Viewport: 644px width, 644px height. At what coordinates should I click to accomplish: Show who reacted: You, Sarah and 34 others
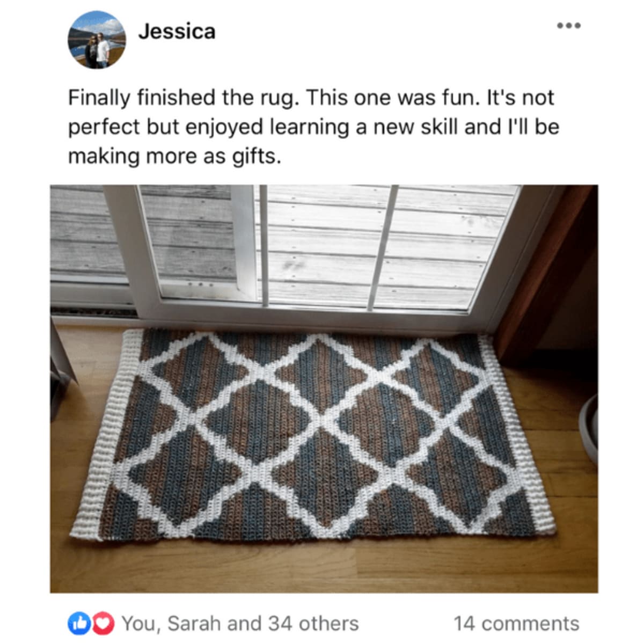tap(240, 624)
